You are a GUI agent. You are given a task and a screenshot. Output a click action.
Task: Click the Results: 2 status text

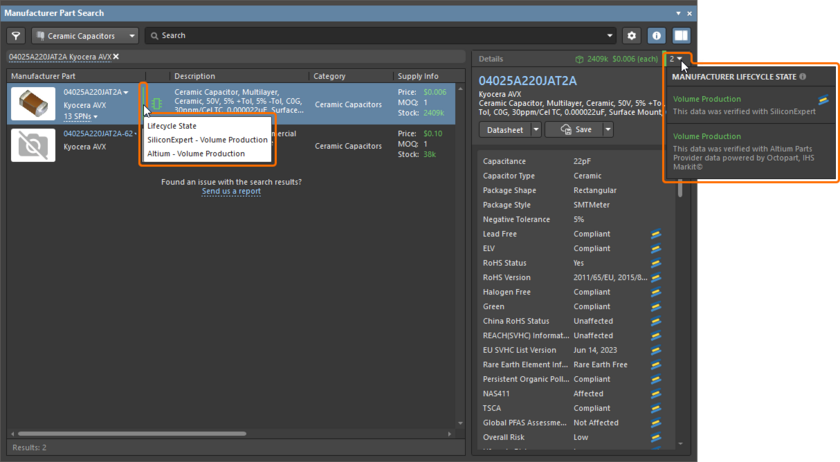pyautogui.click(x=29, y=448)
